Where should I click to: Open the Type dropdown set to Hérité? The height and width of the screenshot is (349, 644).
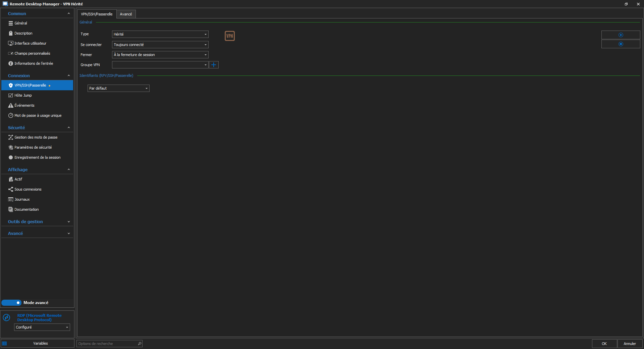tap(160, 34)
